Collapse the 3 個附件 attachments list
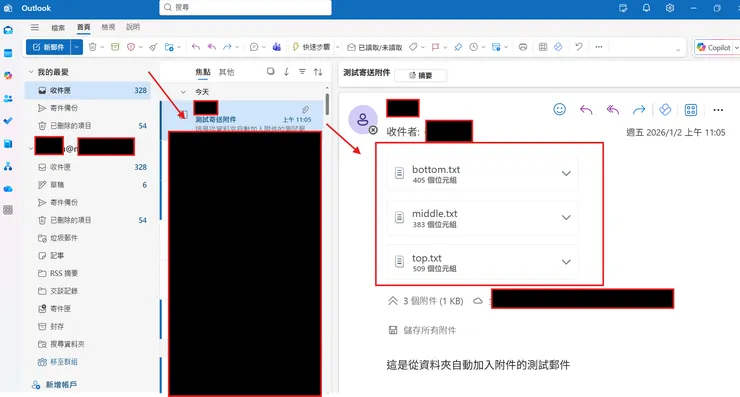 click(x=393, y=301)
